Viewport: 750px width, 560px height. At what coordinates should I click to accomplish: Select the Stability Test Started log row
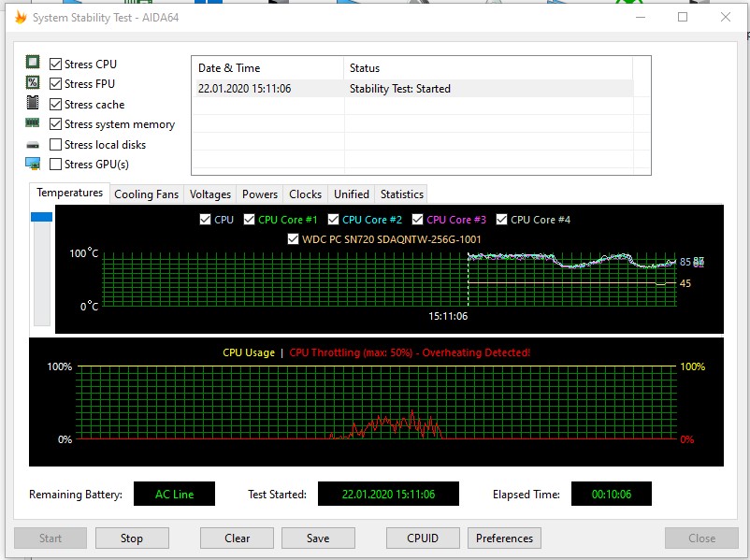(411, 89)
